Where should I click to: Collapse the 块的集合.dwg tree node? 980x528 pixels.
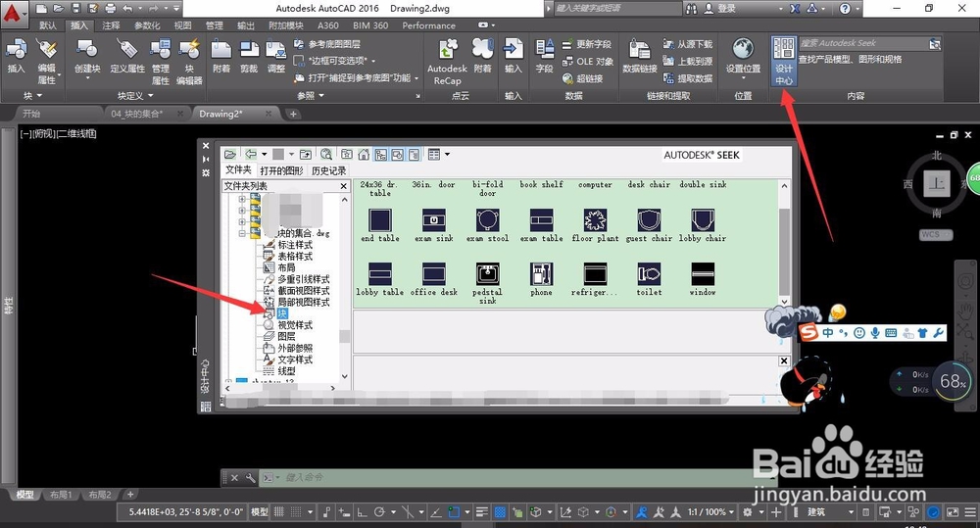[x=242, y=234]
